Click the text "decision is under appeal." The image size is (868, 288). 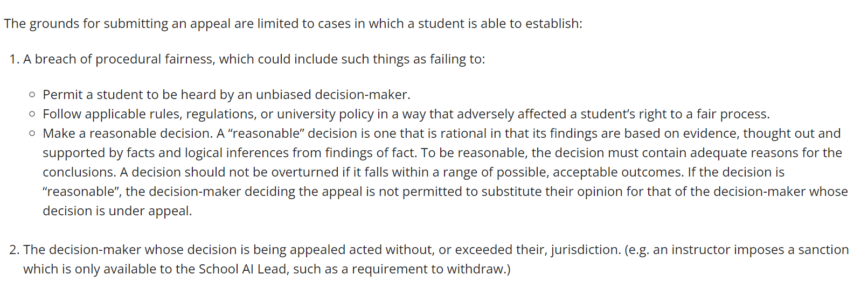coord(117,211)
